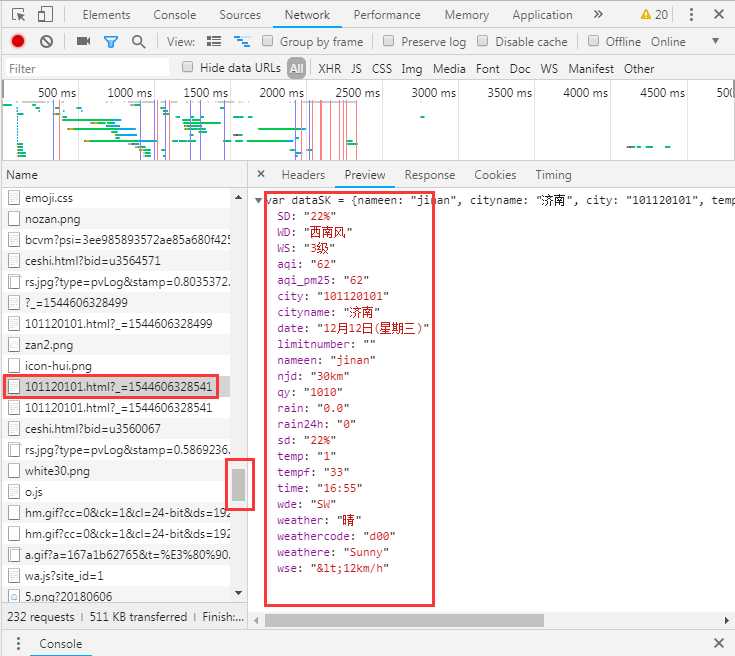Switch to the Elements panel tab

106,15
